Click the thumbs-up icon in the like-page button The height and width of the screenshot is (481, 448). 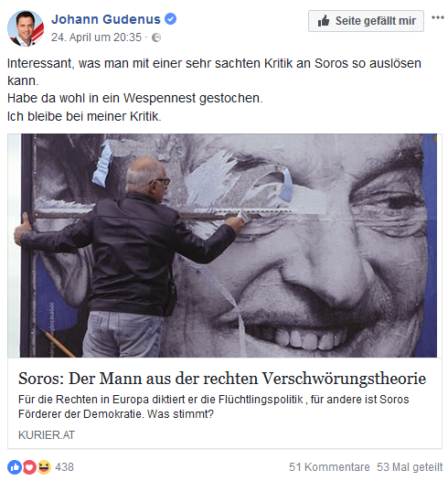pos(323,21)
